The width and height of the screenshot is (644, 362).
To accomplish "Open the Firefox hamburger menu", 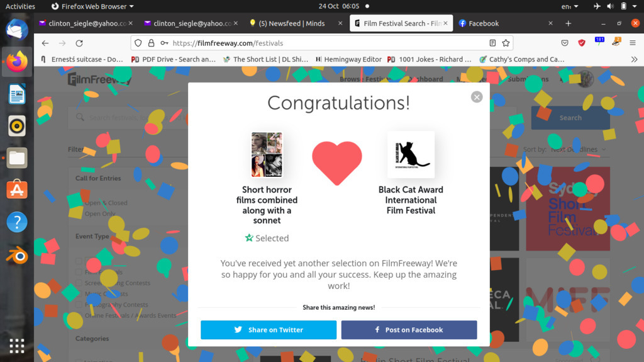I will pos(633,43).
